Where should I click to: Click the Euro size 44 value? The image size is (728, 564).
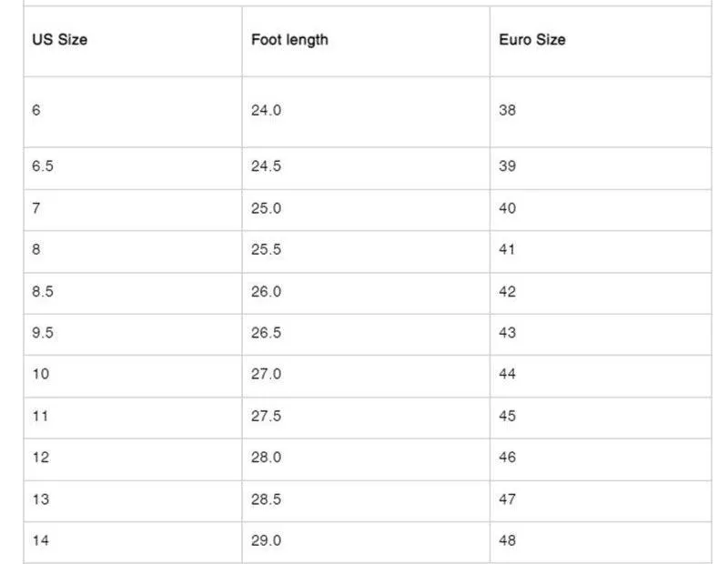click(507, 374)
